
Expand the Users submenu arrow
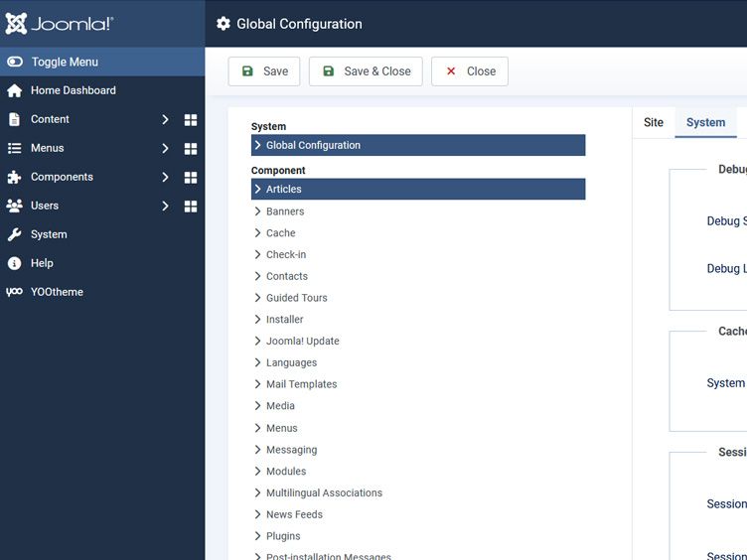[165, 206]
